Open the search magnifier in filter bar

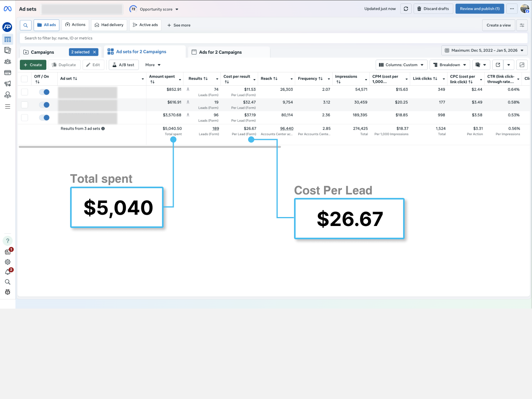pos(25,25)
